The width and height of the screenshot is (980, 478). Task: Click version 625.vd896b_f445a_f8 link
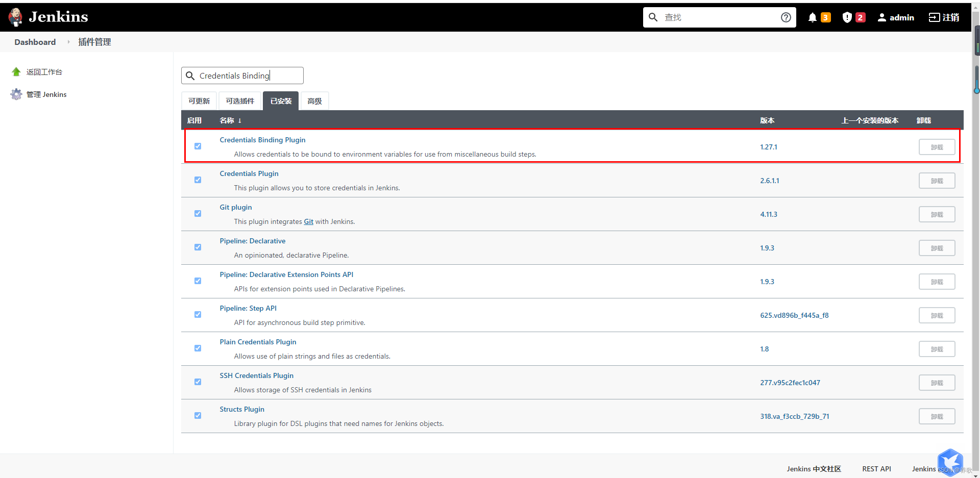pyautogui.click(x=794, y=315)
